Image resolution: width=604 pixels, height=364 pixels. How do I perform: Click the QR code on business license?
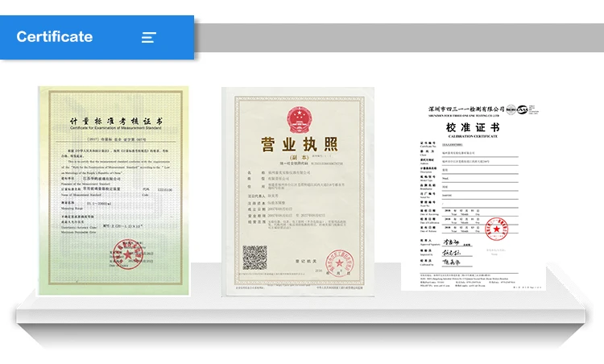tap(254, 258)
